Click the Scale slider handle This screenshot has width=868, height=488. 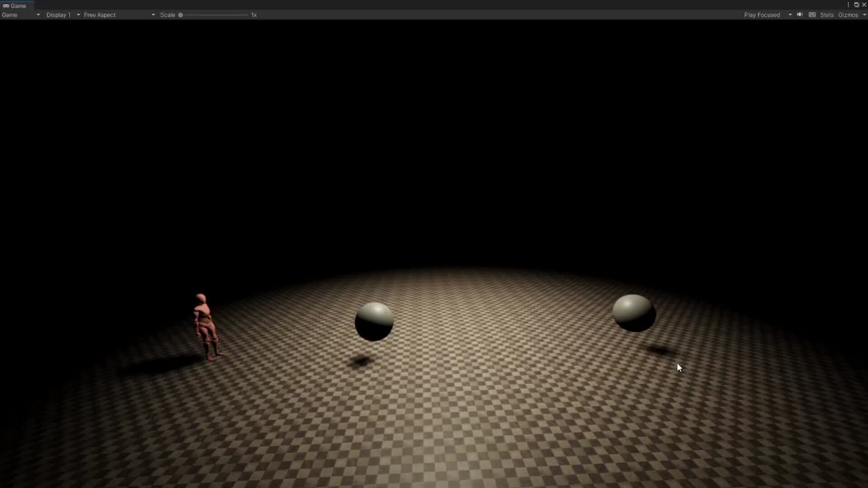[181, 15]
